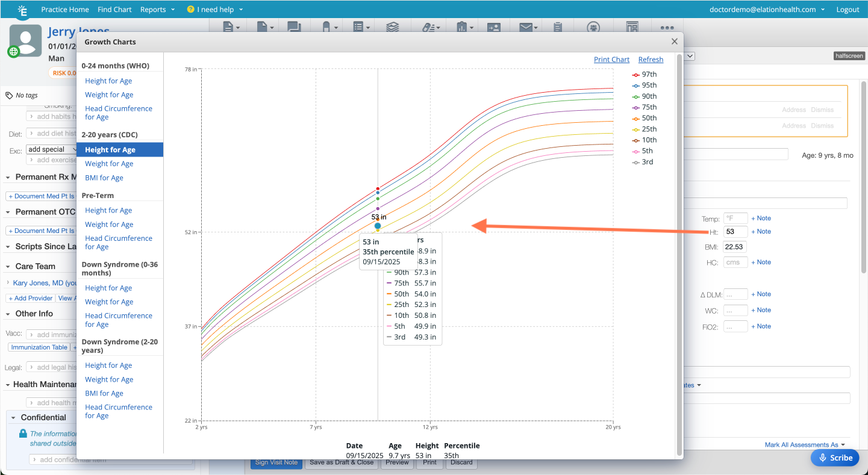The width and height of the screenshot is (868, 475).
Task: Open the clipboard icon in chart toolbar
Action: (557, 27)
